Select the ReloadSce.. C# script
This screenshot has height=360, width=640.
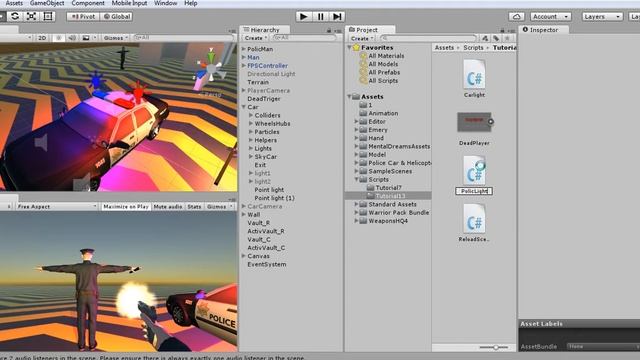point(474,219)
